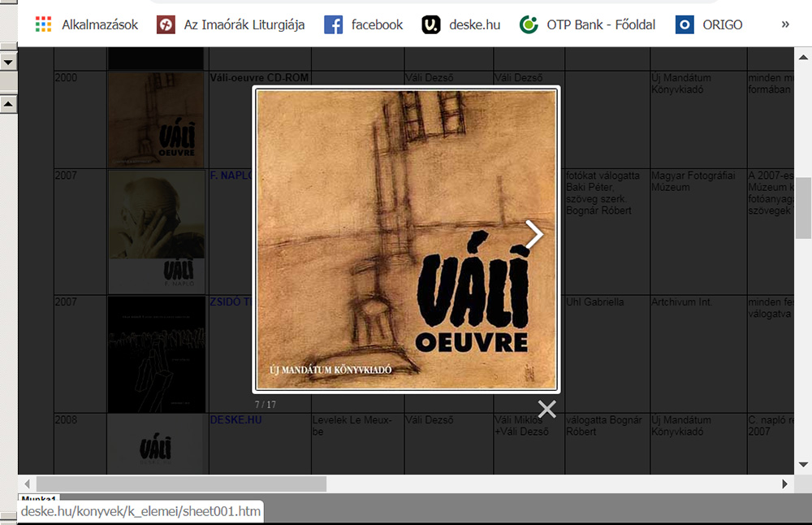Viewport: 812px width, 525px height.
Task: Open DESKE.HU cover thumbnail in 2008 row
Action: coord(156,445)
